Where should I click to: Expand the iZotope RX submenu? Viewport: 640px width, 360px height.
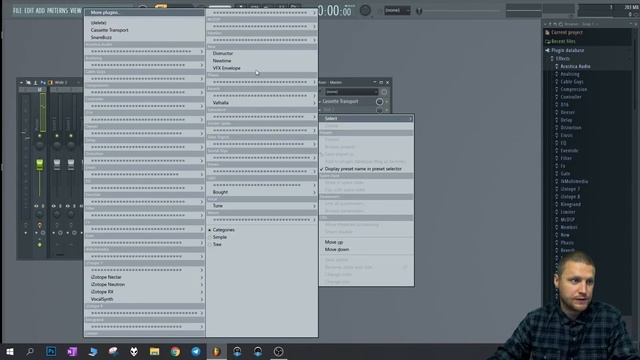pos(144,292)
